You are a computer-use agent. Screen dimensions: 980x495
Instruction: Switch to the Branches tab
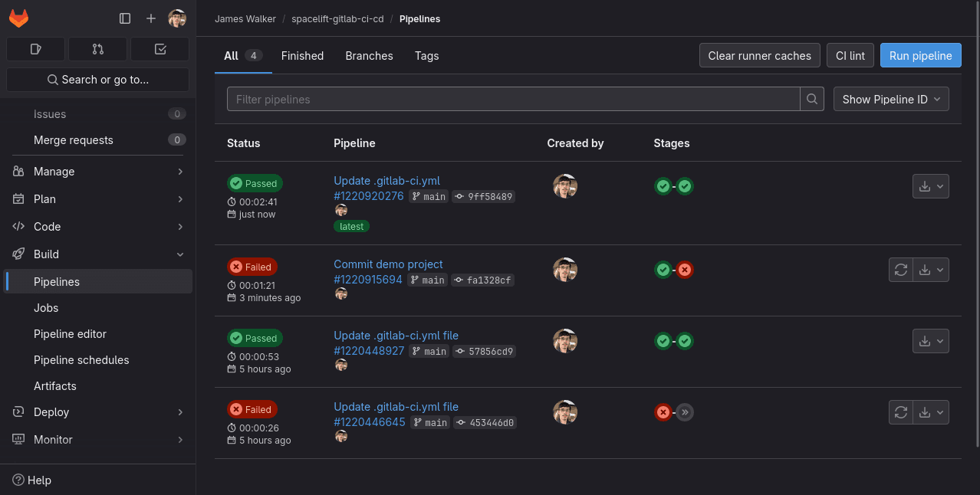tap(369, 55)
